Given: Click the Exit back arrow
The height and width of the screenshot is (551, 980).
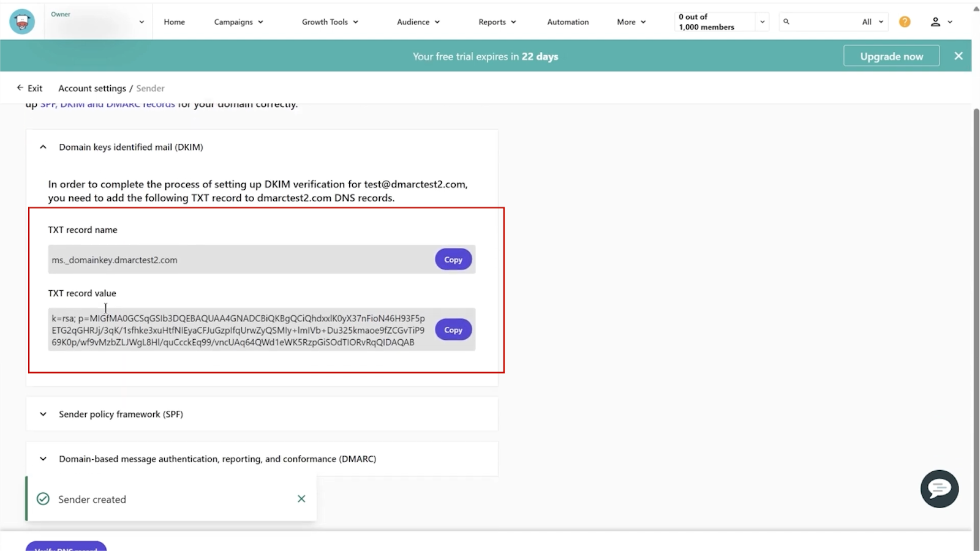Looking at the screenshot, I should click(20, 88).
